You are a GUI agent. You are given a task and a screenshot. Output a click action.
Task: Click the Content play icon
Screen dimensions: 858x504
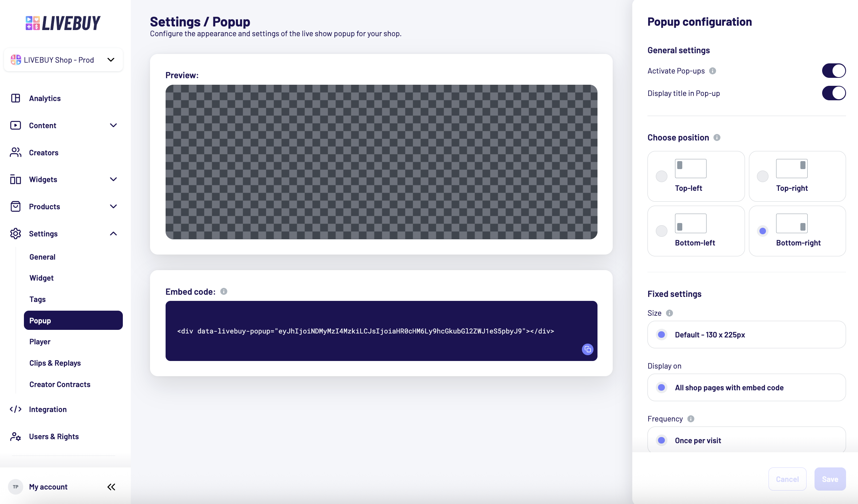tap(16, 125)
